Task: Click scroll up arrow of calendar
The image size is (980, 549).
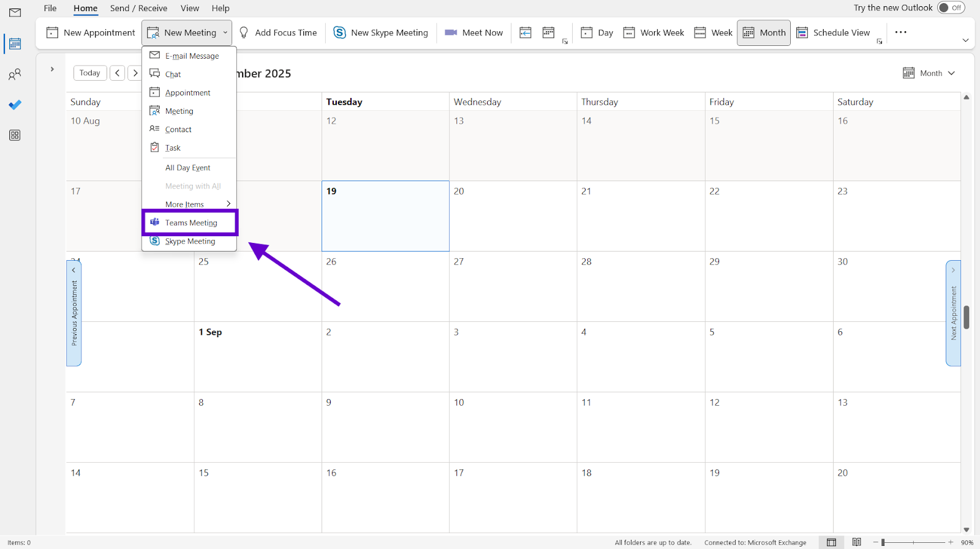Action: click(967, 97)
